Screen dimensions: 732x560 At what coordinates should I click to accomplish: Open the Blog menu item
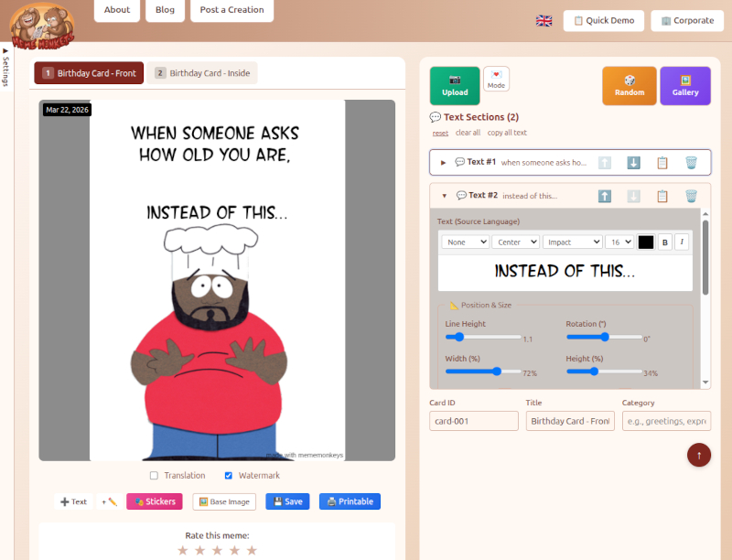pyautogui.click(x=165, y=10)
